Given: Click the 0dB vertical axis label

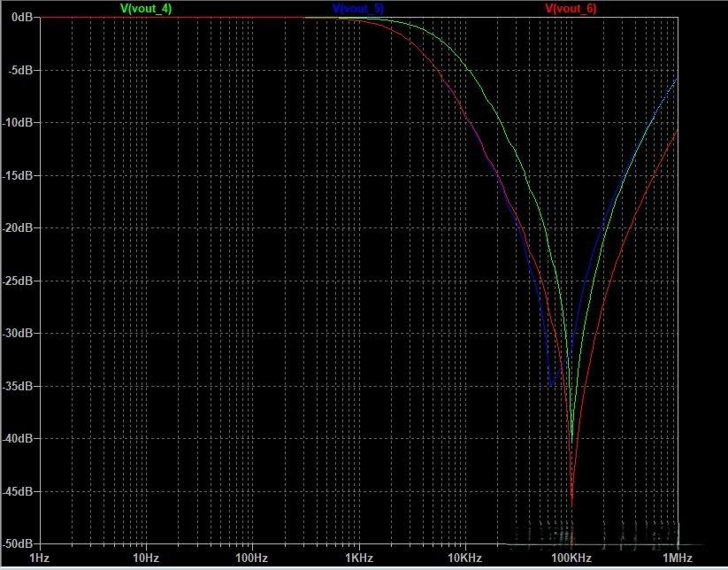Looking at the screenshot, I should pyautogui.click(x=20, y=18).
